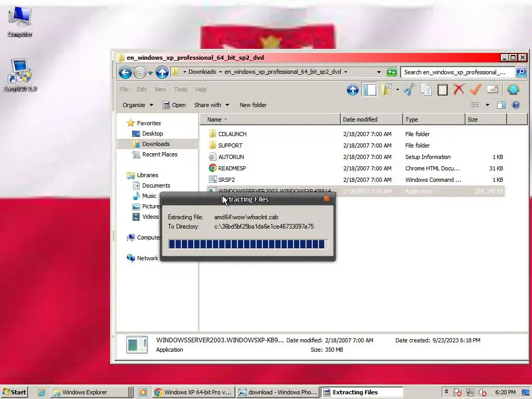Click the greyed Forward navigation button
This screenshot has width=532, height=399.
click(140, 72)
